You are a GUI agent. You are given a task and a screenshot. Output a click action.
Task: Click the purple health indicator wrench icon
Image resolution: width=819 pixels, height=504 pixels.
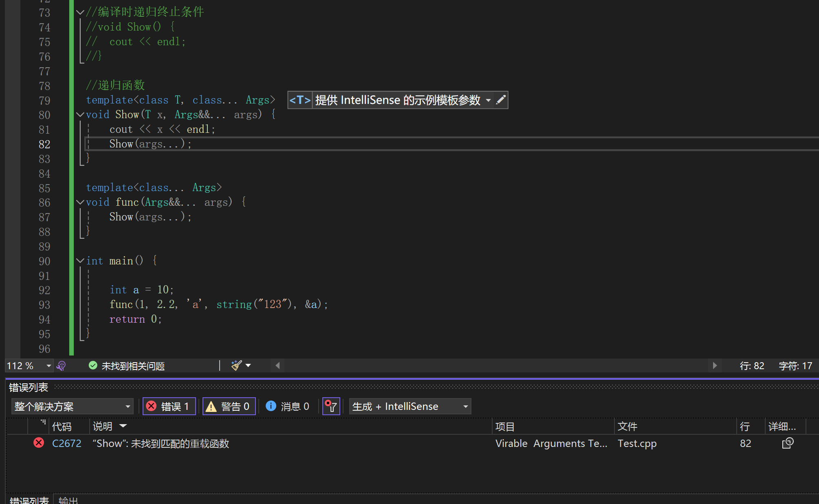(x=61, y=366)
